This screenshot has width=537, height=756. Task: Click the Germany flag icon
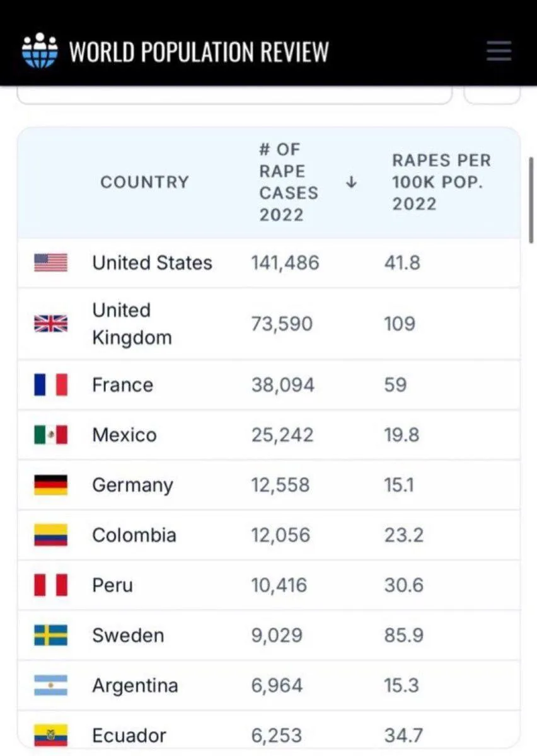(50, 485)
